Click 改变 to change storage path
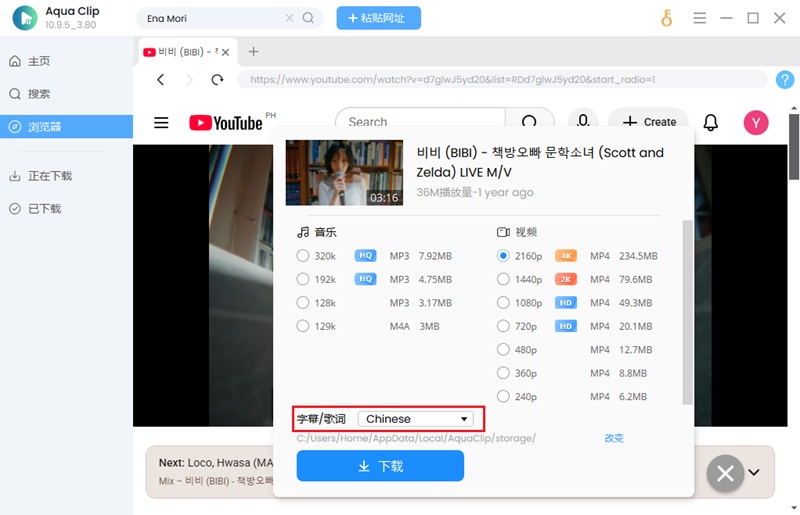Image resolution: width=800 pixels, height=515 pixels. [614, 438]
